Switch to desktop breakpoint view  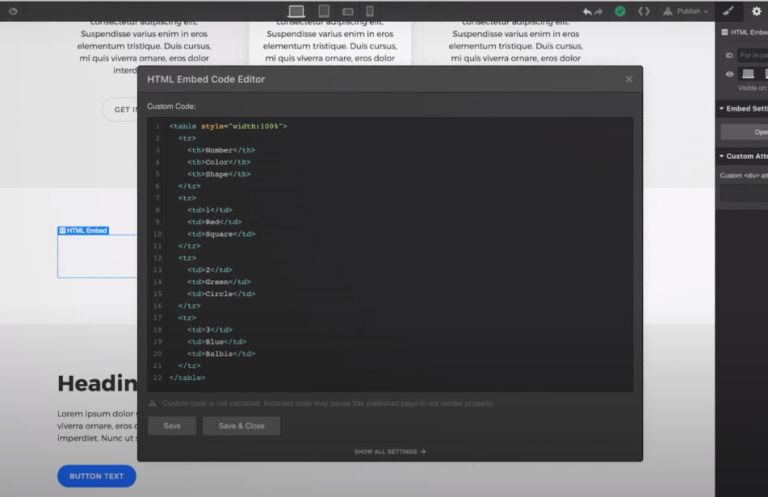(296, 11)
